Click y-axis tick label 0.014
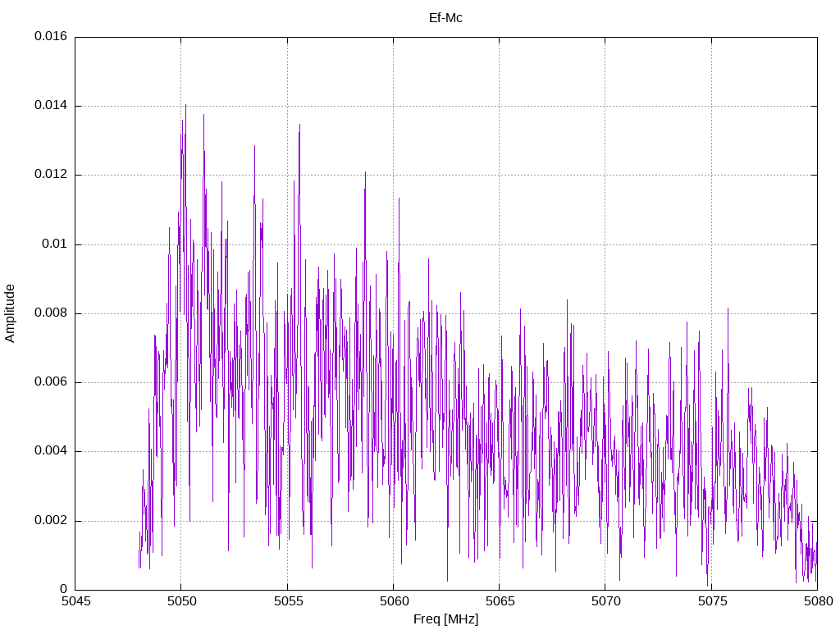Image resolution: width=840 pixels, height=630 pixels. tap(51, 106)
